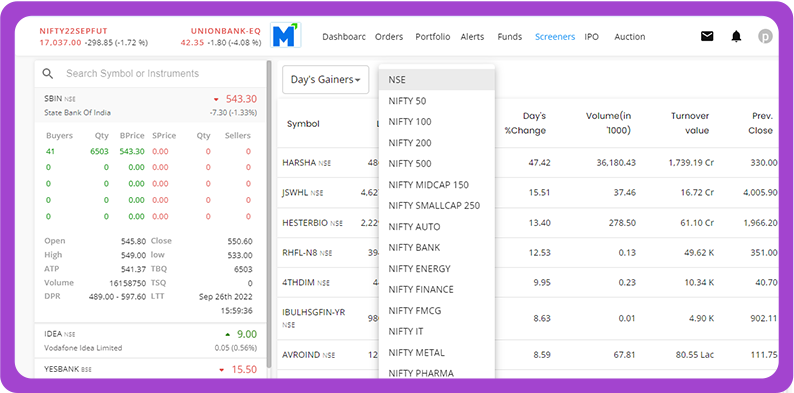794x393 pixels.
Task: Click the blue M logo icon
Action: tap(286, 35)
